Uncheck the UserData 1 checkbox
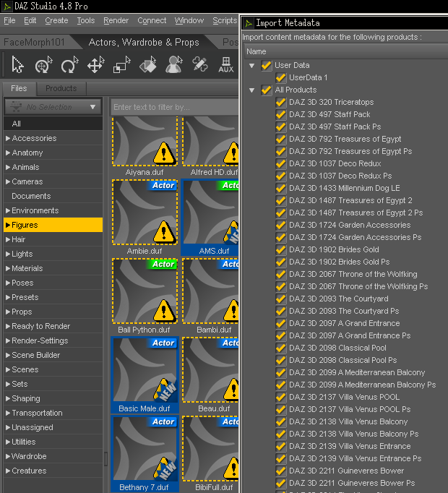The width and height of the screenshot is (448, 493). [x=280, y=77]
